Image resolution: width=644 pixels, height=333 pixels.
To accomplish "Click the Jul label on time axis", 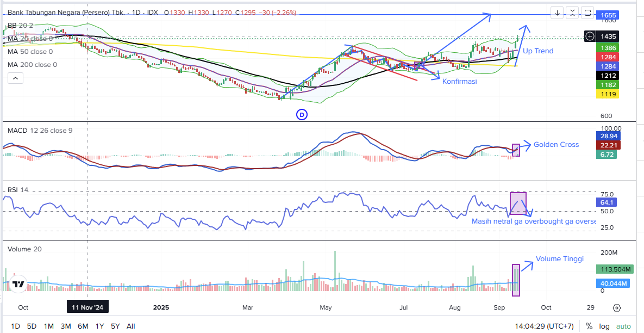I will coord(404,307).
